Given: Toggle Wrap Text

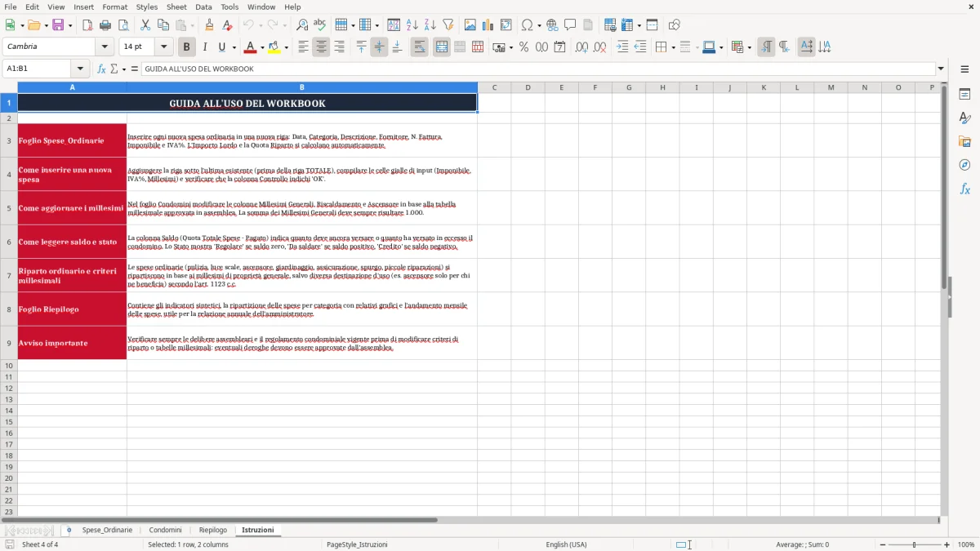Looking at the screenshot, I should [420, 47].
